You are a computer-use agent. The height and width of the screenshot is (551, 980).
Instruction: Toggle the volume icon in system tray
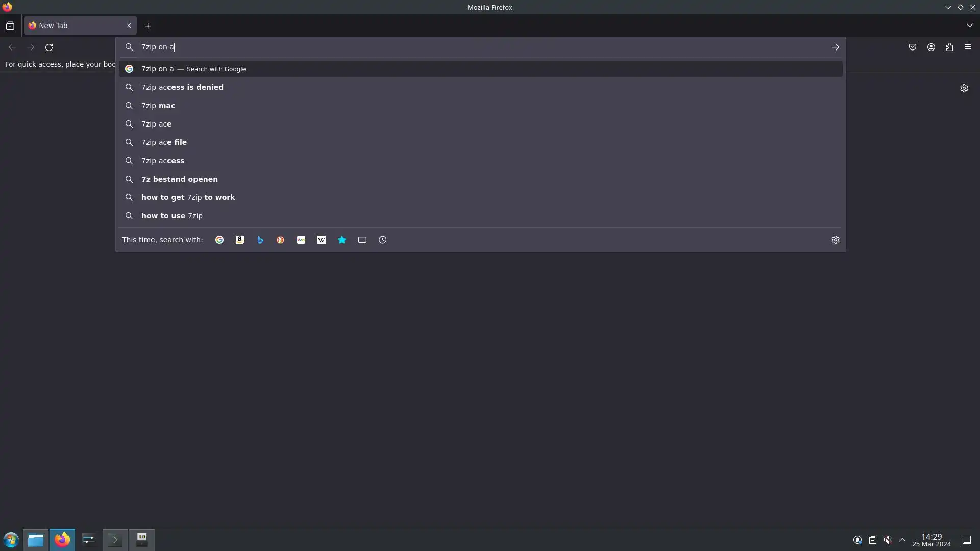(888, 540)
